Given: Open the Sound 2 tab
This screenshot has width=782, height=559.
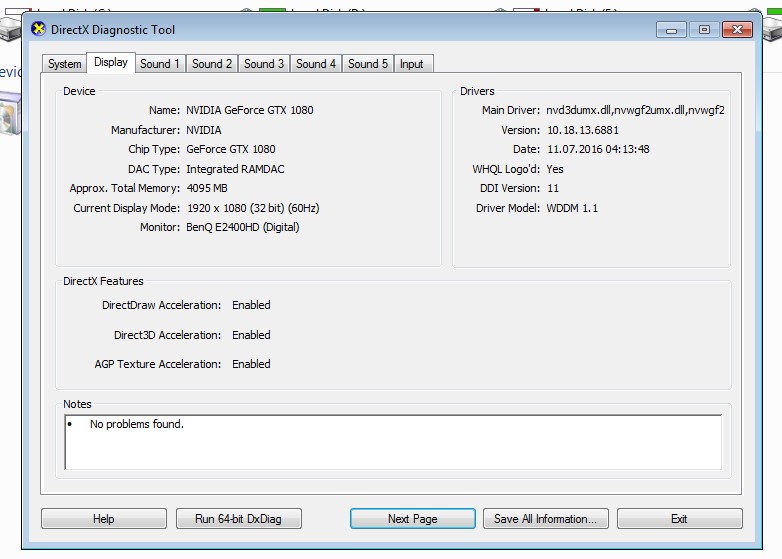Looking at the screenshot, I should [x=212, y=64].
